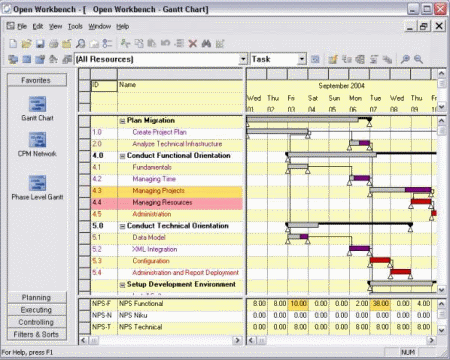Click the Zoom Out magnifier icon
Screen dimensions: 450x360
coord(419,59)
